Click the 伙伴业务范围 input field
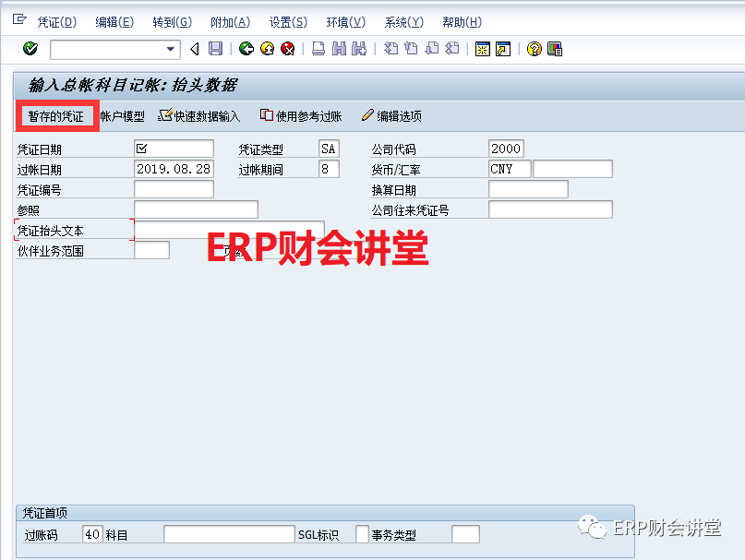Screen dimensions: 745x560 point(152,250)
